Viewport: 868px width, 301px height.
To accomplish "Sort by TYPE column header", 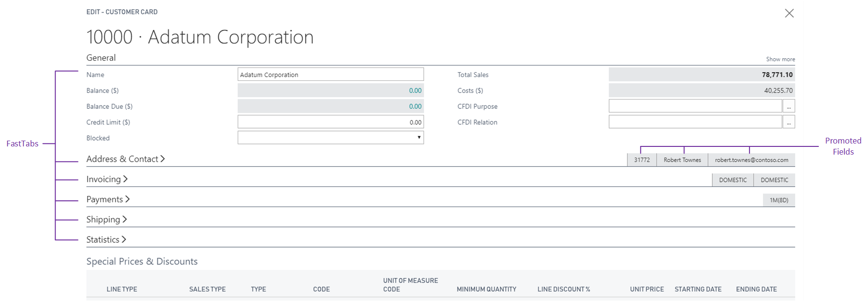I will tap(258, 289).
